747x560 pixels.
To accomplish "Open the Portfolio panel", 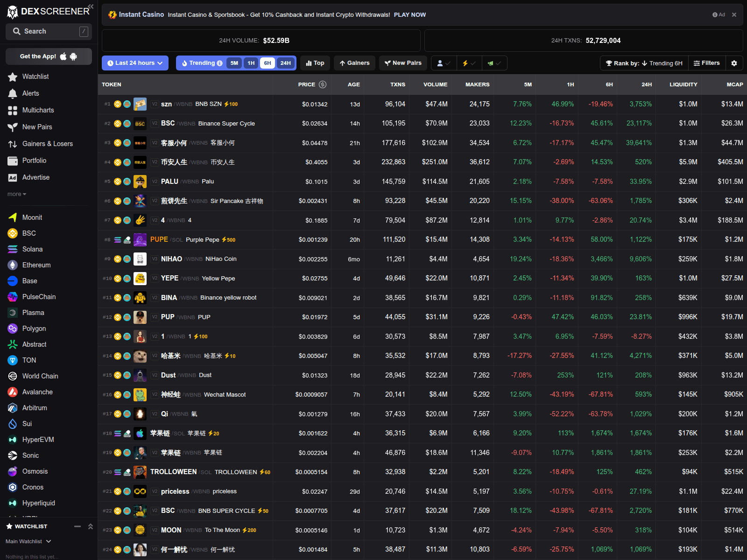I will [x=34, y=160].
